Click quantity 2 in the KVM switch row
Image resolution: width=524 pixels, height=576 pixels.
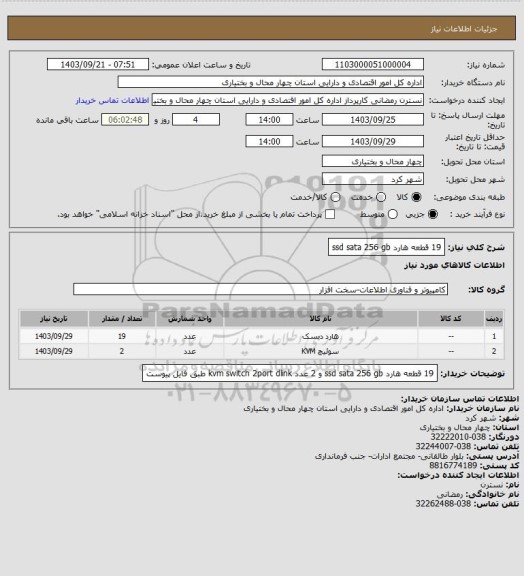click(x=122, y=352)
